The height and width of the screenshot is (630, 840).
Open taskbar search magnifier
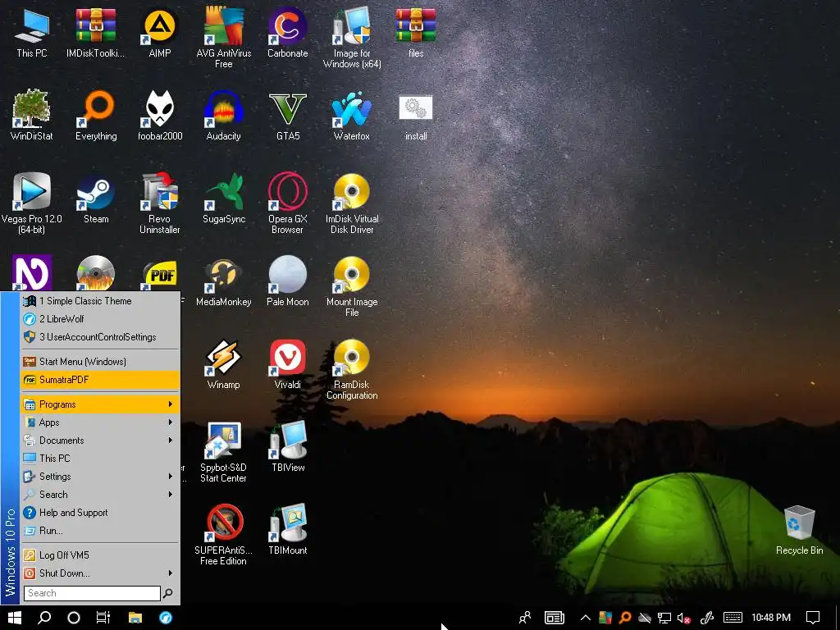click(44, 618)
